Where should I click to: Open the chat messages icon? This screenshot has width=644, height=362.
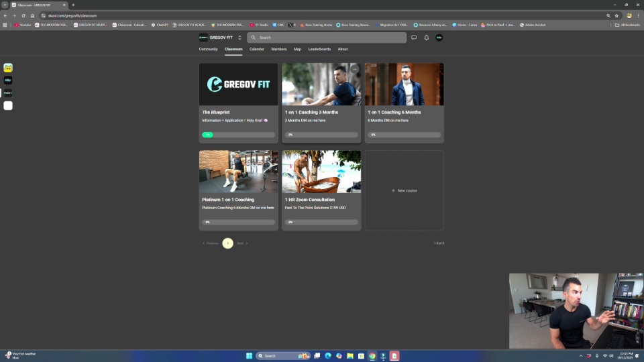click(414, 38)
